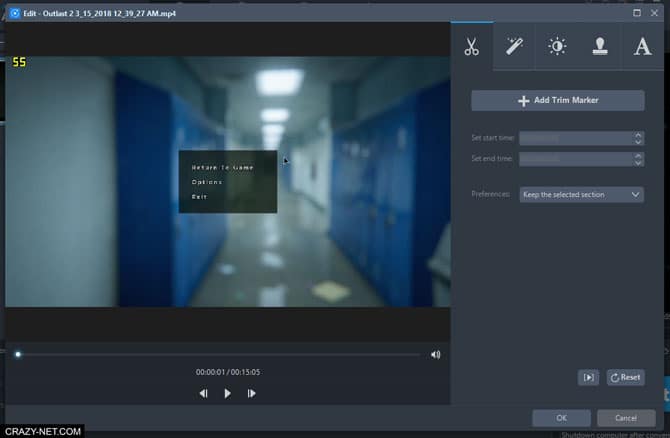Click Add Trim Marker button
Viewport: 670px width, 438px height.
[x=558, y=100]
